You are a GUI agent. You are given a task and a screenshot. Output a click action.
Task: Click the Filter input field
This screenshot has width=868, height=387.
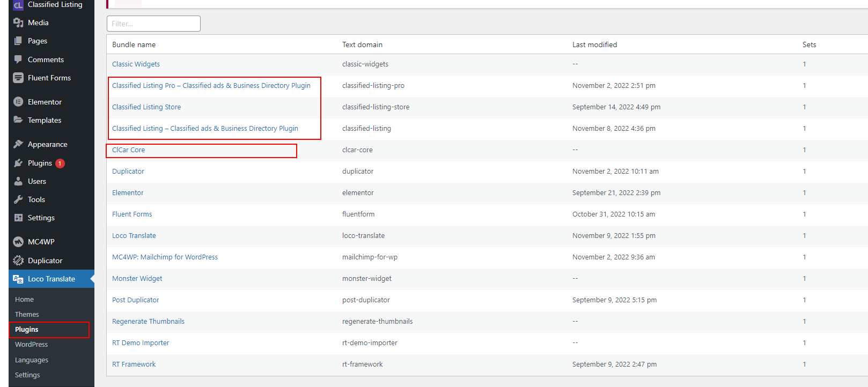[x=153, y=24]
